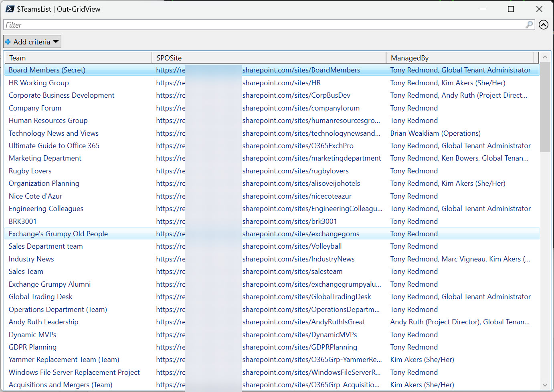This screenshot has height=392, width=554.
Task: Select the Nice Cote d'Azur row
Action: [x=272, y=196]
